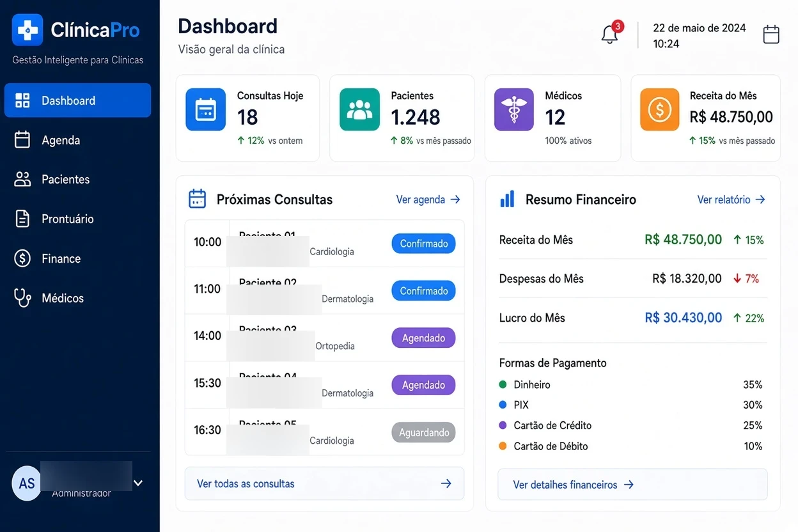Select the 14:00 Ortopedia appointment row
Image resolution: width=798 pixels, height=532 pixels.
[x=324, y=338]
